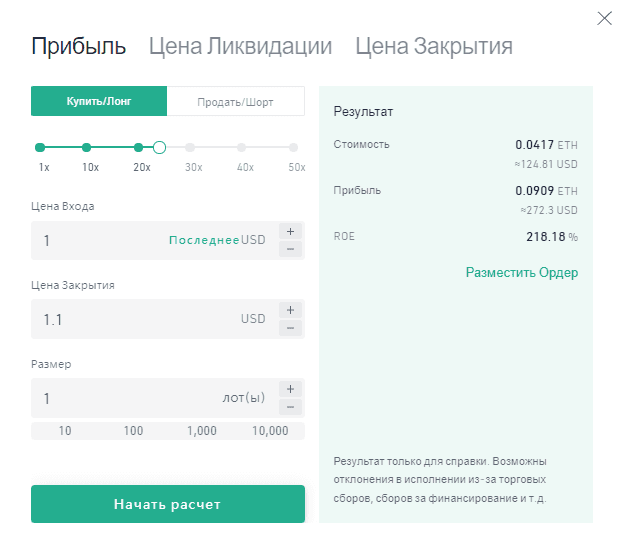Click the ≈124.81 USD value
The image size is (625, 546).
[x=546, y=164]
